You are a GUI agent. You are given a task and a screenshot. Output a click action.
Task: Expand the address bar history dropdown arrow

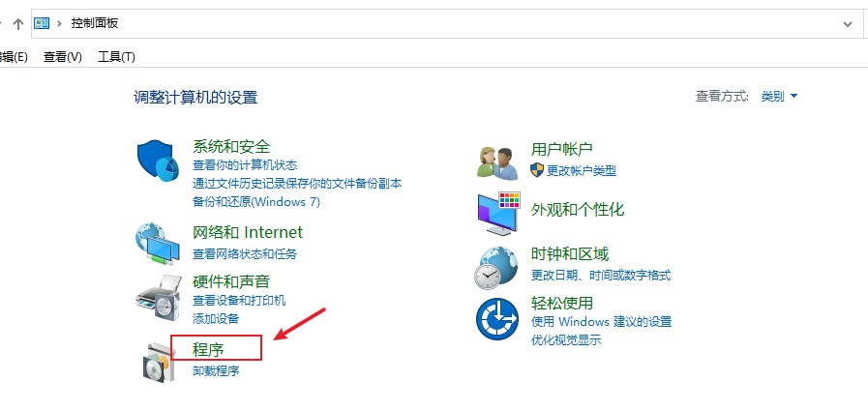coord(847,24)
